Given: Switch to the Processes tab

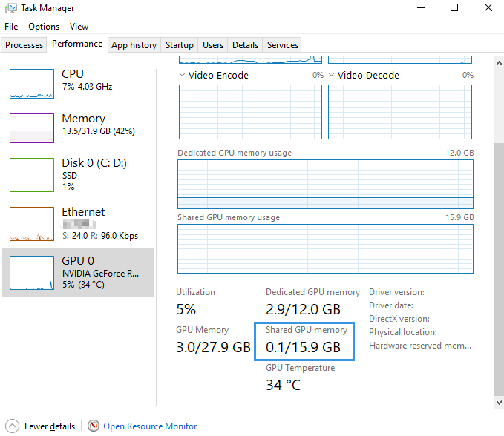Looking at the screenshot, I should point(24,45).
